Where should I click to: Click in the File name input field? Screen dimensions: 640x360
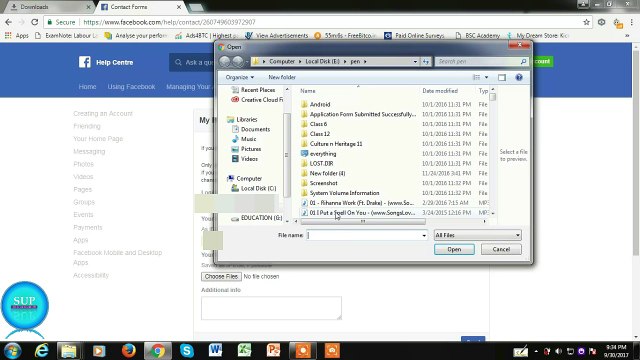pyautogui.click(x=364, y=236)
